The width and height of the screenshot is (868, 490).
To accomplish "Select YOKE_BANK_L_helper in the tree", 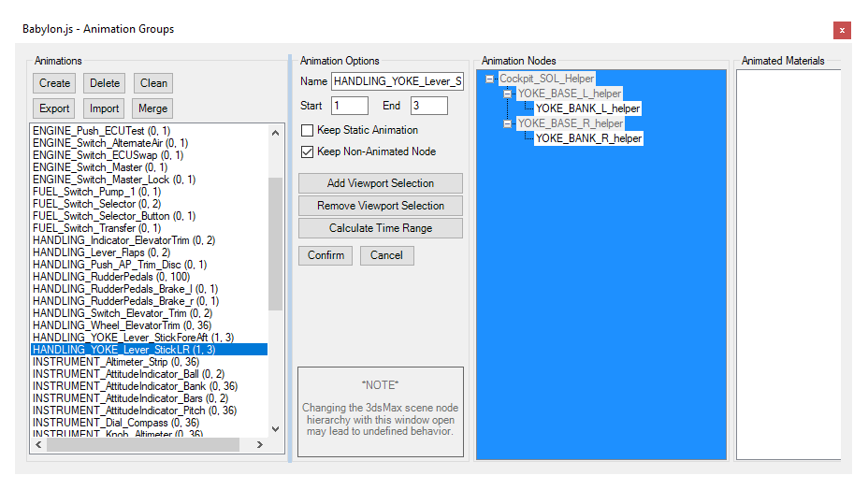I will (588, 108).
